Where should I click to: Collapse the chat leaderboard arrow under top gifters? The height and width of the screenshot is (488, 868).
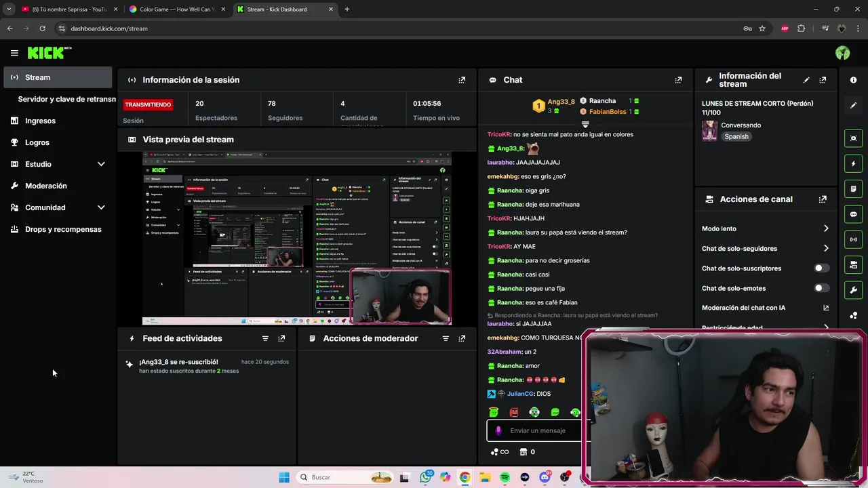coord(585,125)
